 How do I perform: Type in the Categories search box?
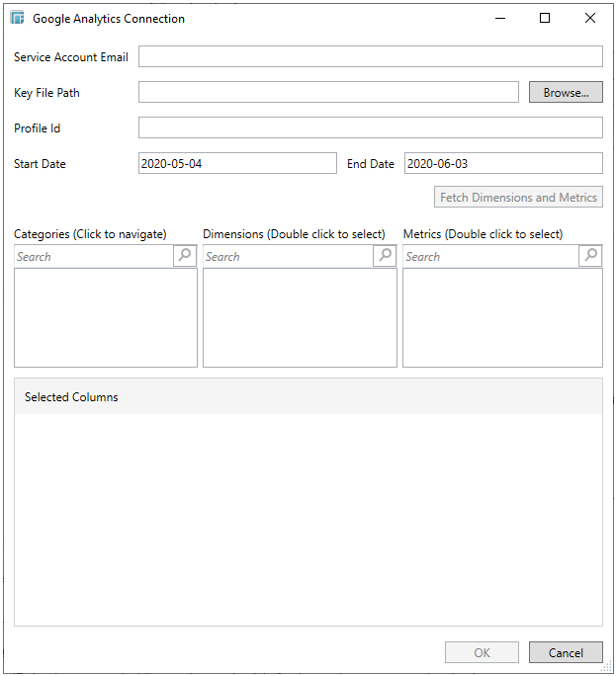94,256
